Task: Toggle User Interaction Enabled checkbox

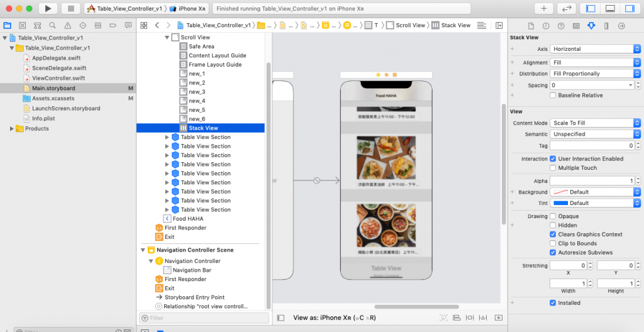Action: click(553, 158)
